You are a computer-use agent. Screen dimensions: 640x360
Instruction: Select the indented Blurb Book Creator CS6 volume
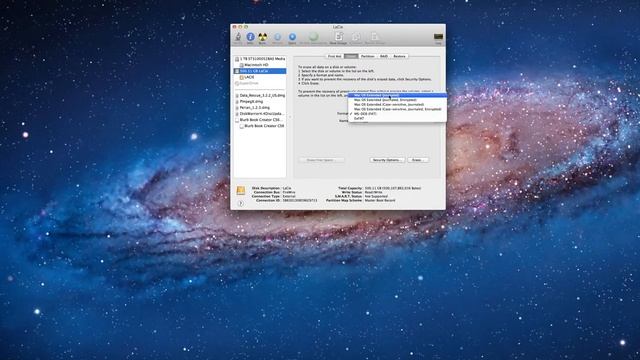(260, 126)
